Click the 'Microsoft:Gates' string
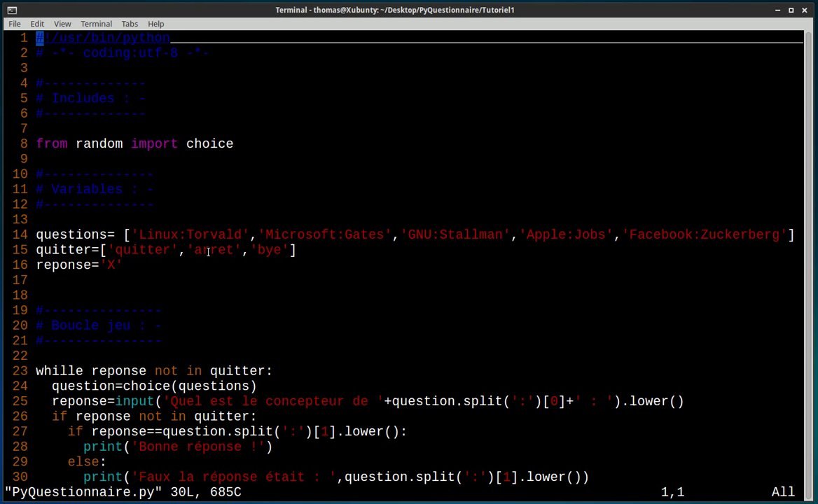This screenshot has height=504, width=818. click(324, 234)
